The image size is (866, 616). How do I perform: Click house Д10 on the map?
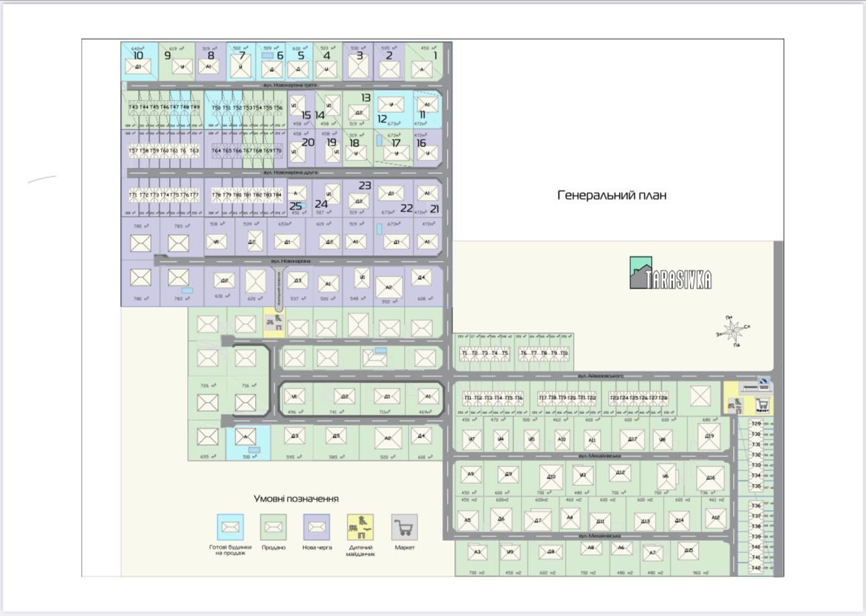point(551,477)
